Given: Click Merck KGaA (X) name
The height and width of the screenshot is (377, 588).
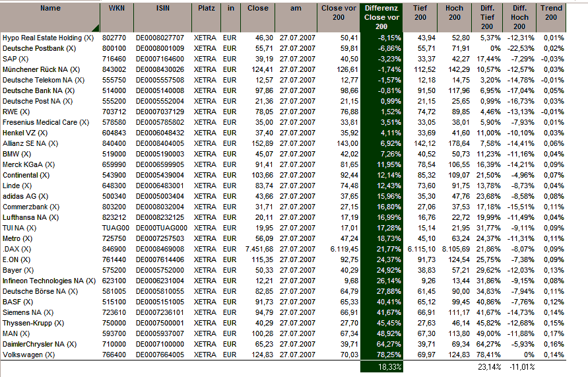Looking at the screenshot, I should point(28,164).
